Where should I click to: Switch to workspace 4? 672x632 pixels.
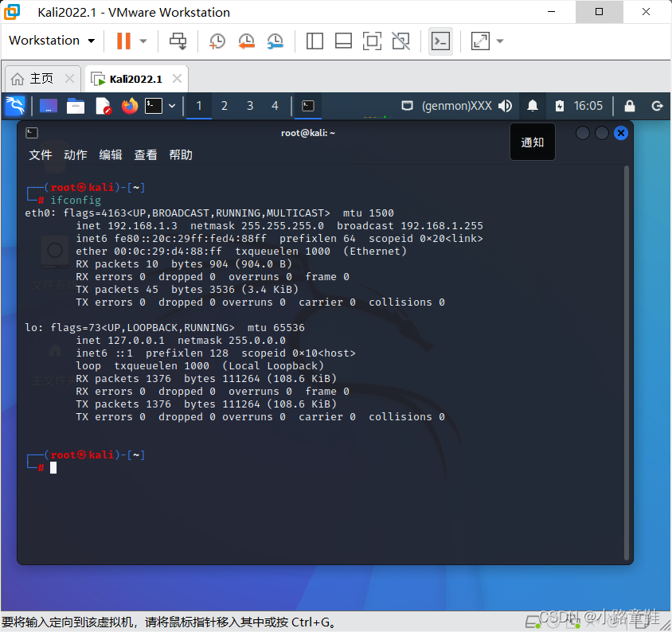[x=275, y=106]
